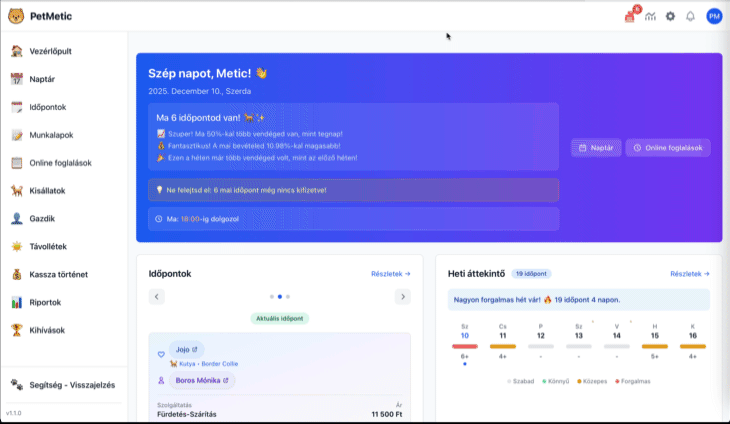730x424 pixels.
Task: Select Monday 15 orange bar in weekly overview
Action: (x=656, y=346)
